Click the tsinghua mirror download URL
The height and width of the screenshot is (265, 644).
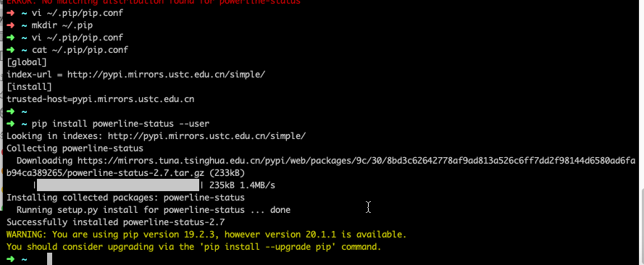click(321, 167)
